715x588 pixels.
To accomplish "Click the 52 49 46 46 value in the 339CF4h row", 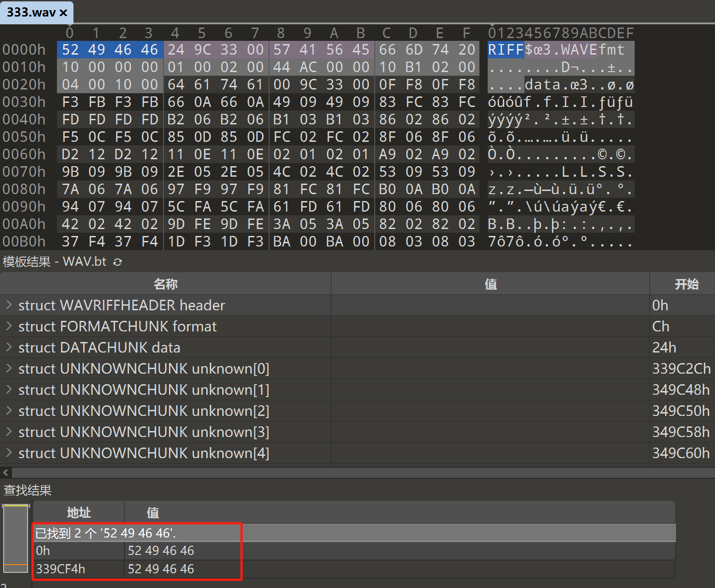I will tap(161, 569).
